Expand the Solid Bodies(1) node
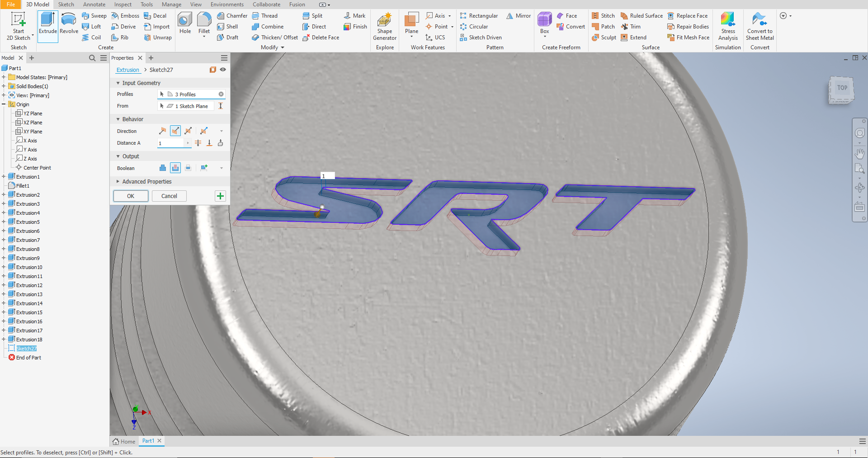 click(4, 86)
